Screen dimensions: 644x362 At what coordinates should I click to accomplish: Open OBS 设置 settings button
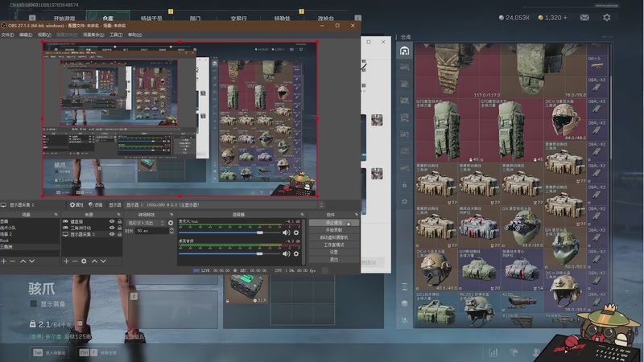[333, 252]
